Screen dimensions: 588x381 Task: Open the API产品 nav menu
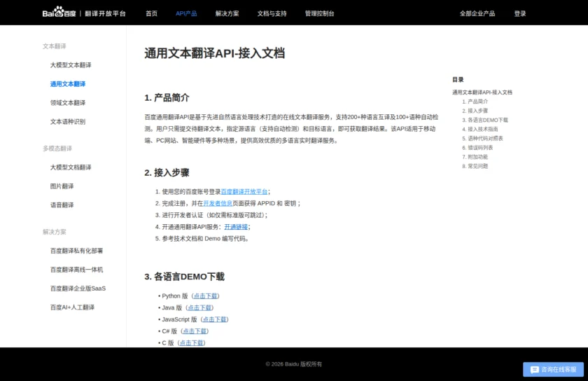[x=186, y=13]
